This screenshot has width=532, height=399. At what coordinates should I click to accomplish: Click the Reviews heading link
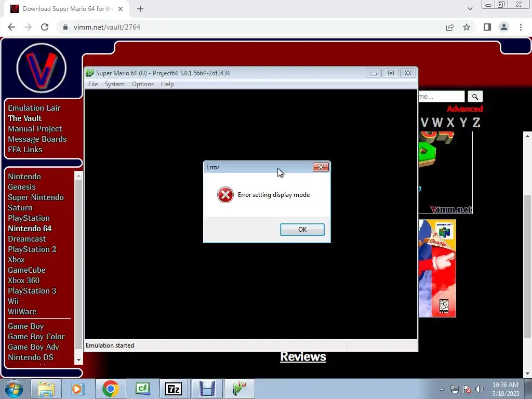(x=303, y=357)
